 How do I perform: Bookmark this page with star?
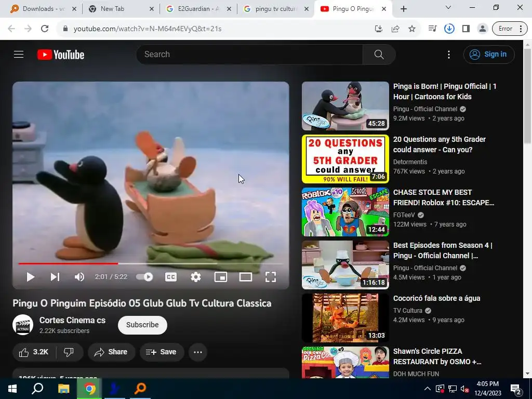click(x=412, y=29)
